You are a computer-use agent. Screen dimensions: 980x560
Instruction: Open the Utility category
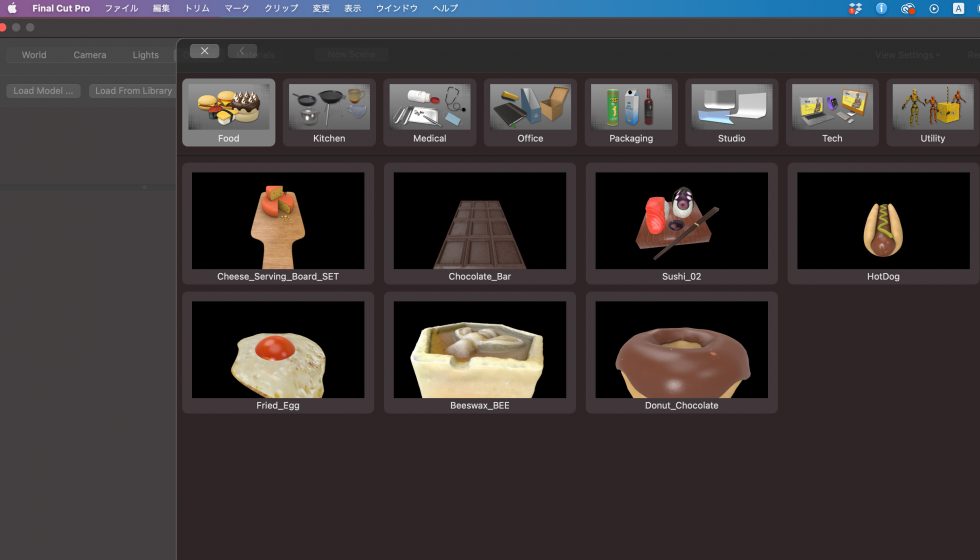pos(932,112)
